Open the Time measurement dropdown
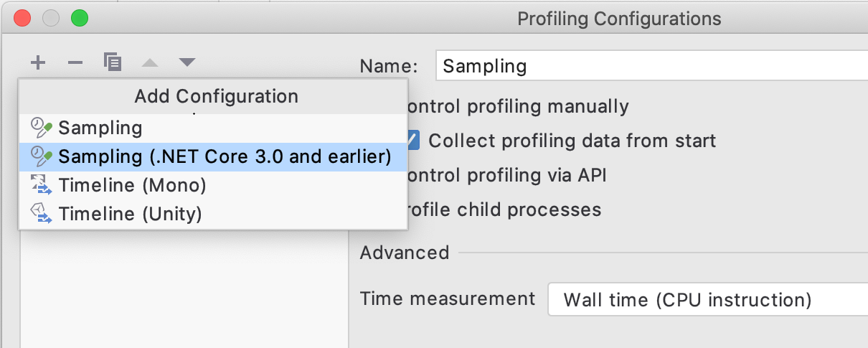The height and width of the screenshot is (348, 868). pos(707,299)
